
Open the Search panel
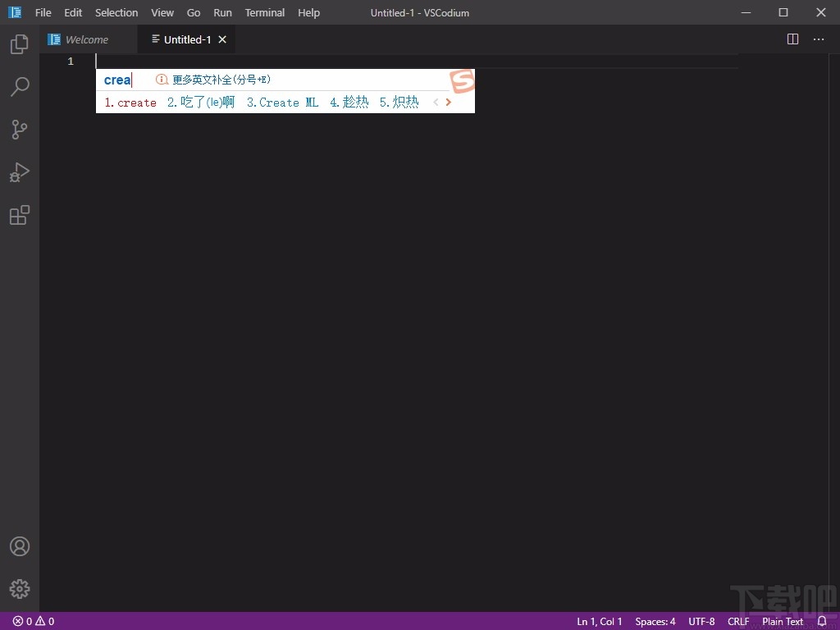[x=19, y=87]
